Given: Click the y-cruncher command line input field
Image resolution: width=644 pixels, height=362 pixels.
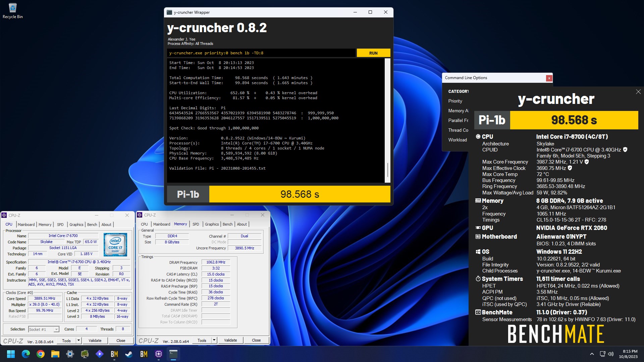Looking at the screenshot, I should (x=261, y=53).
